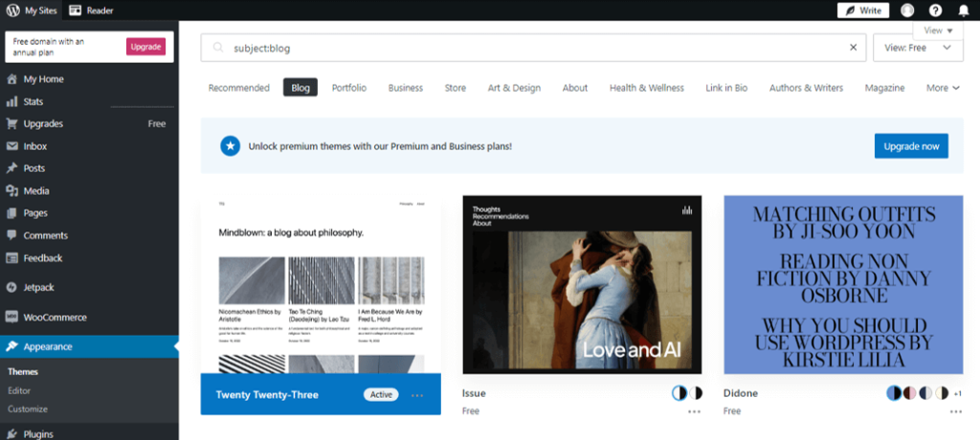Click the Stats bar chart icon
Viewport: 980px width, 440px height.
click(11, 102)
